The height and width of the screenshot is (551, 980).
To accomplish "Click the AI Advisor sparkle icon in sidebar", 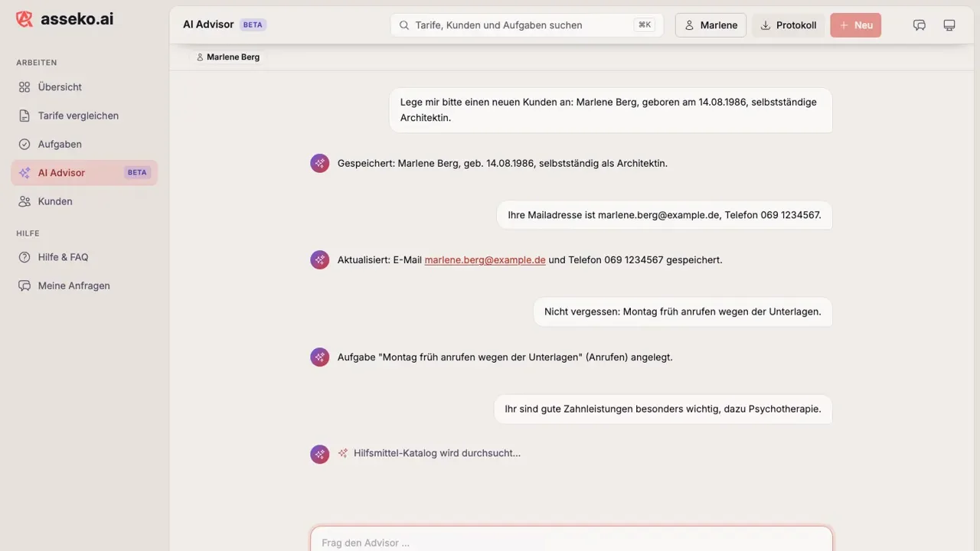I will [x=24, y=173].
